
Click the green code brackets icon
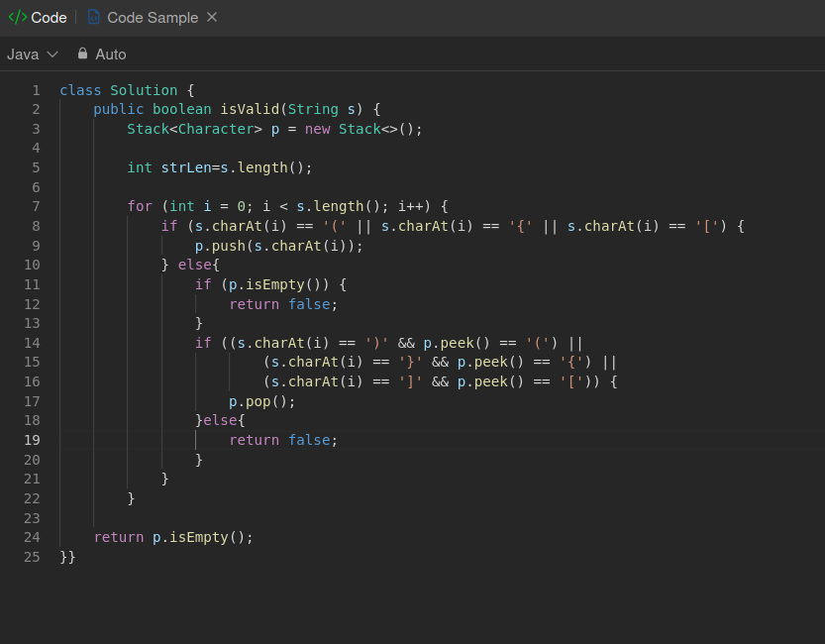pos(18,18)
